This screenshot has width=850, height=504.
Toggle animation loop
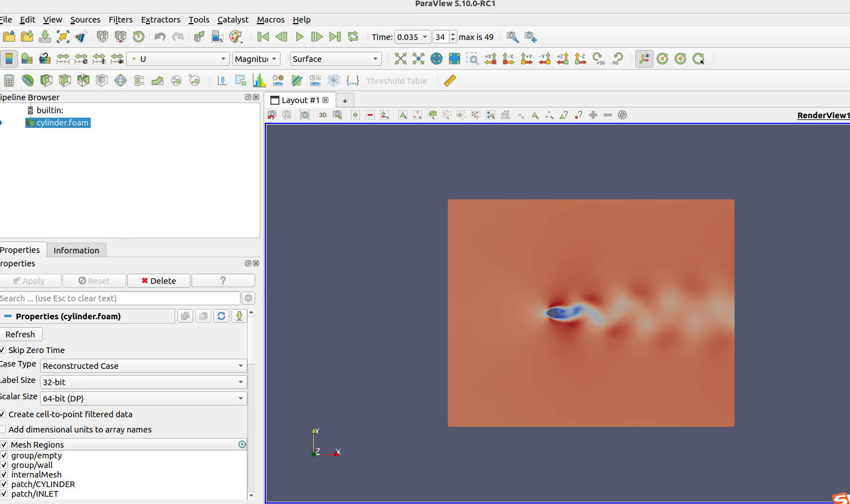[353, 37]
